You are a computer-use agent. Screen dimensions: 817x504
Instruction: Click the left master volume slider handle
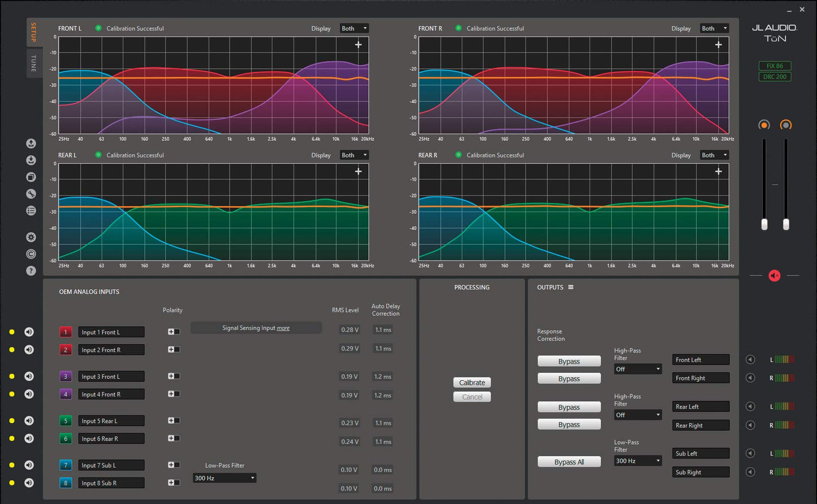click(x=764, y=224)
